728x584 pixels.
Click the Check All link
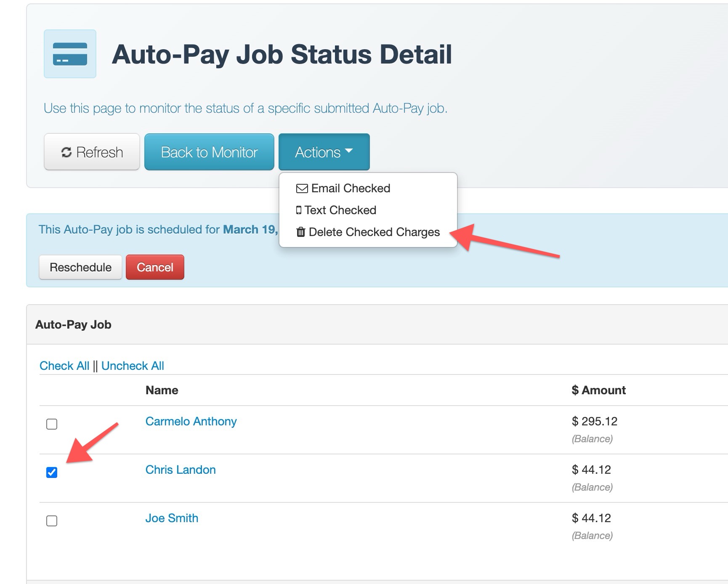[x=64, y=366]
